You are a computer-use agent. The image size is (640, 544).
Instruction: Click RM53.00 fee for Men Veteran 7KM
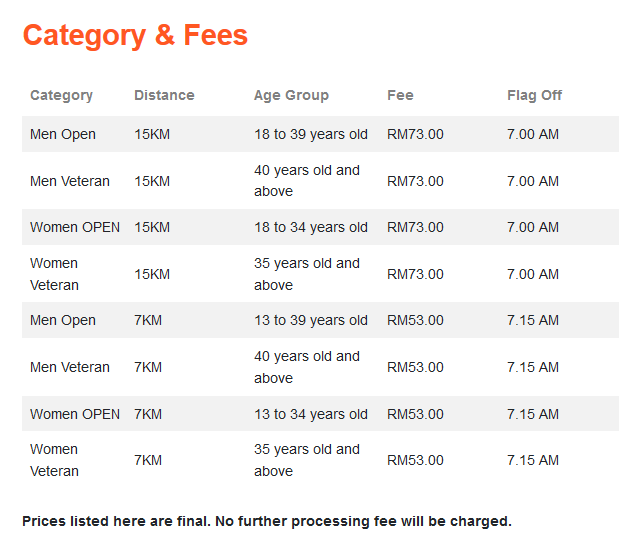tap(415, 367)
